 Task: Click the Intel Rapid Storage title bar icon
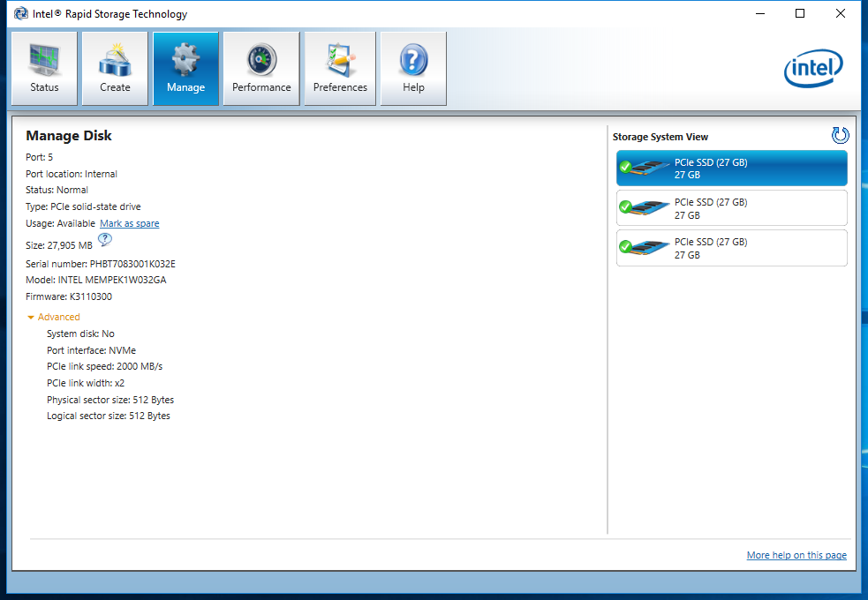pos(21,14)
